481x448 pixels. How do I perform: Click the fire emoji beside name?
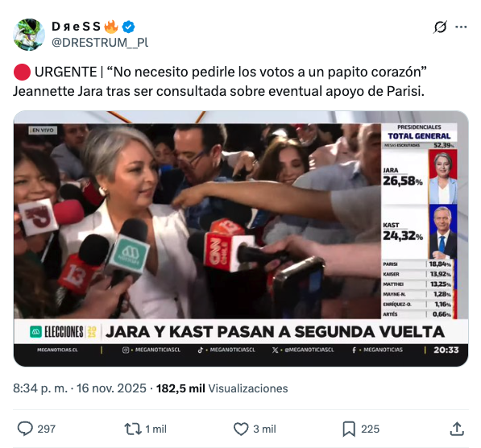pos(110,27)
